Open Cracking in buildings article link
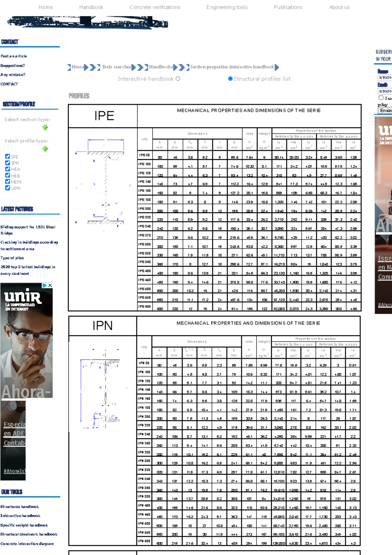Screen dimensions: 392x555 (x=29, y=245)
